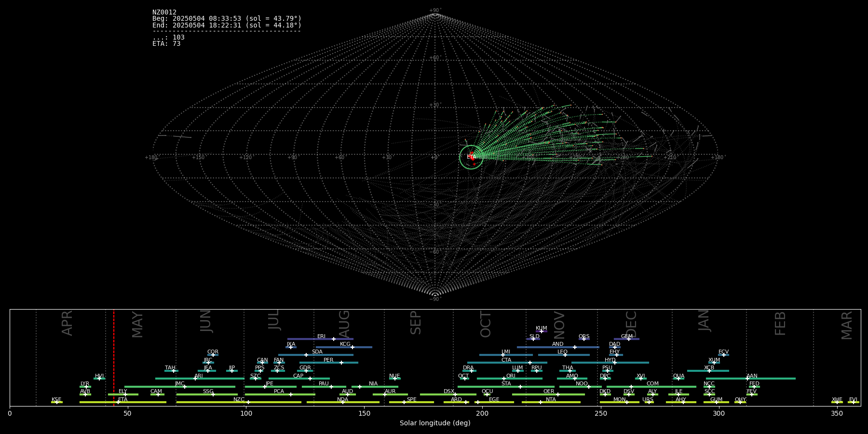The width and height of the screenshot is (868, 434).
Task: Click the STA shower bar label
Action: (506, 384)
